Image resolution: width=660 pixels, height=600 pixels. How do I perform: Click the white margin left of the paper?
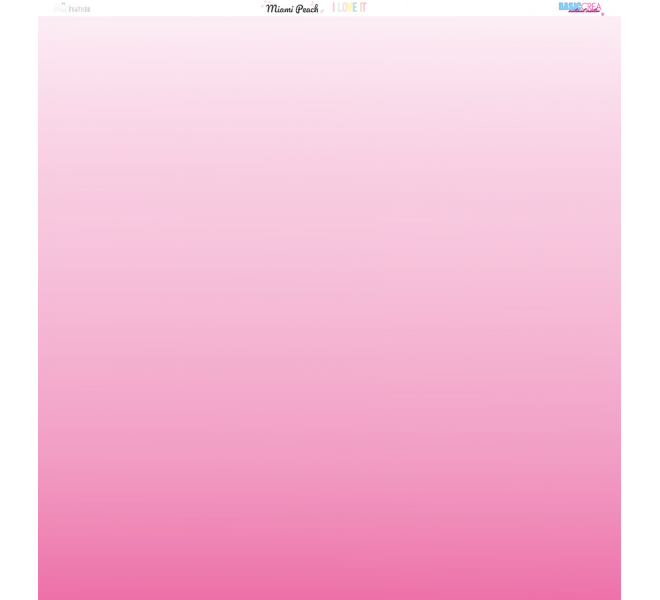coord(18,300)
